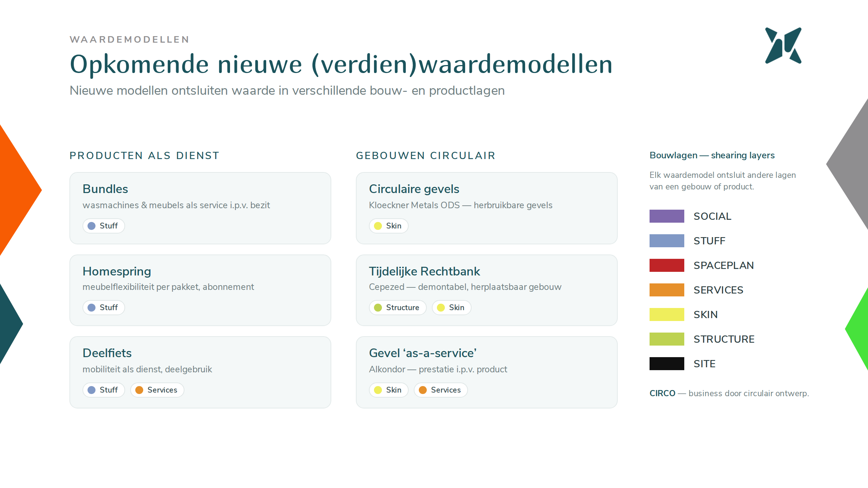Click 'Elk waardemodel ontsluit andere lagen' paragraph

coord(723,181)
